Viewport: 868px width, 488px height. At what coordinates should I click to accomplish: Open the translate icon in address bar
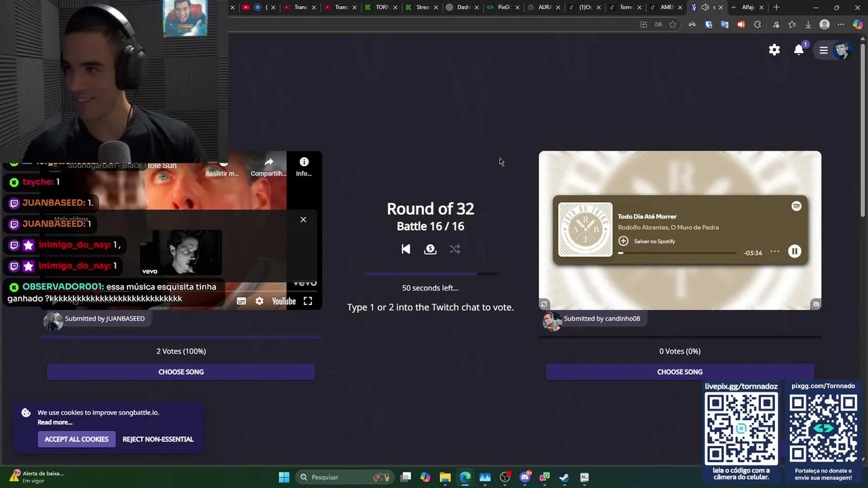[x=658, y=24]
